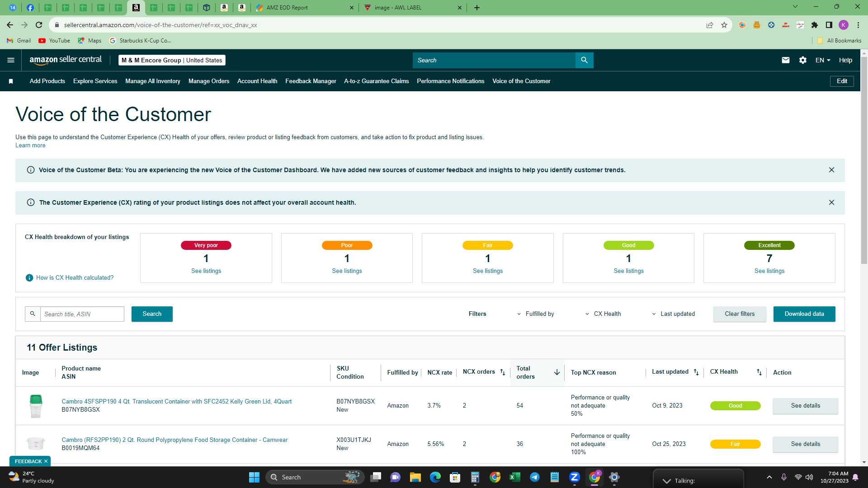Click the magnifier search button in header

(584, 60)
